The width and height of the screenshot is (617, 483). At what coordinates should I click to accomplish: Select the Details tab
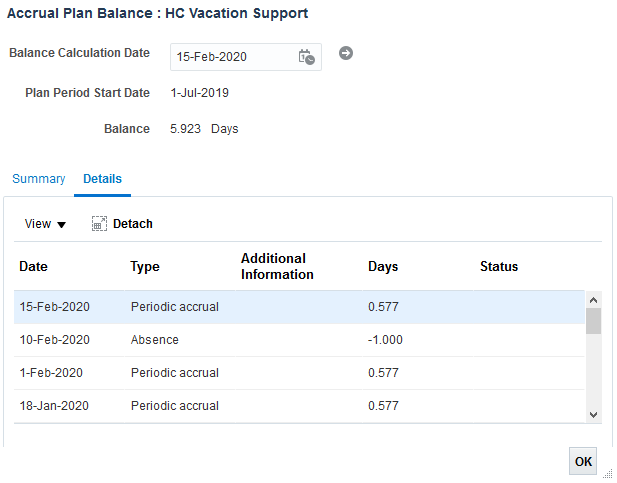(102, 179)
